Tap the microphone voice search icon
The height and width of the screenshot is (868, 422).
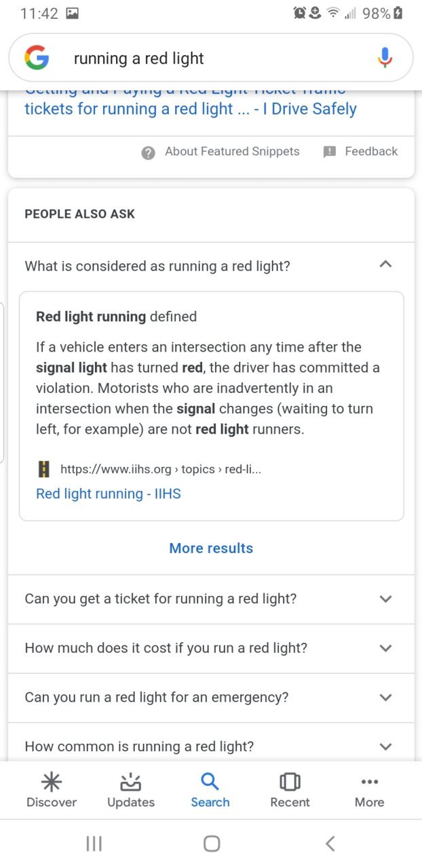point(385,58)
